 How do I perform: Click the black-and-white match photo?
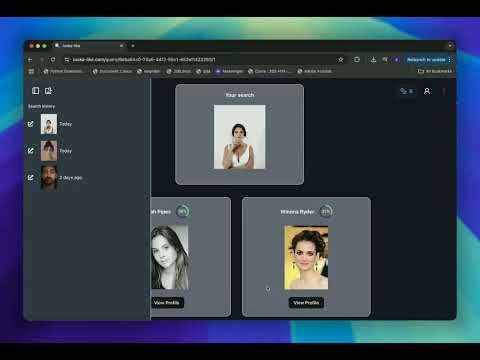(170, 257)
